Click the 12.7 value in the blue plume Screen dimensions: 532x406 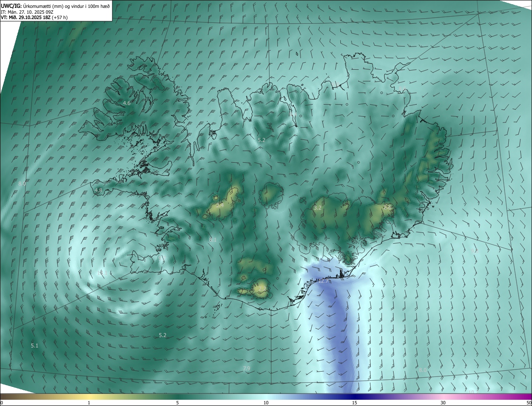(x=323, y=281)
